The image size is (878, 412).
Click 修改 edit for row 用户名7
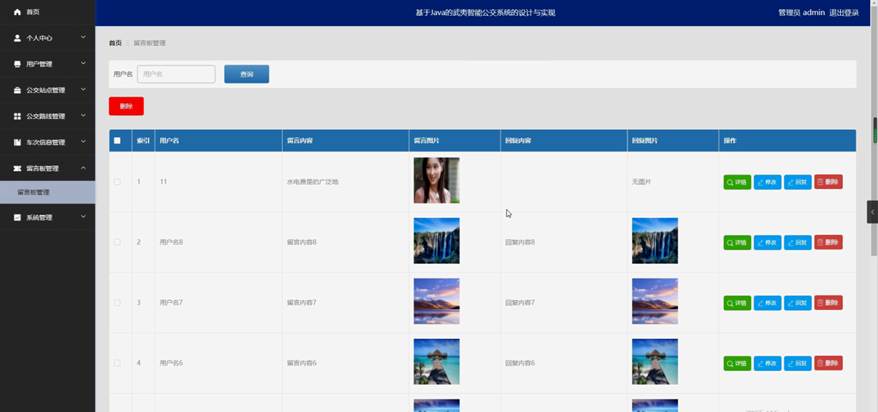tap(767, 303)
